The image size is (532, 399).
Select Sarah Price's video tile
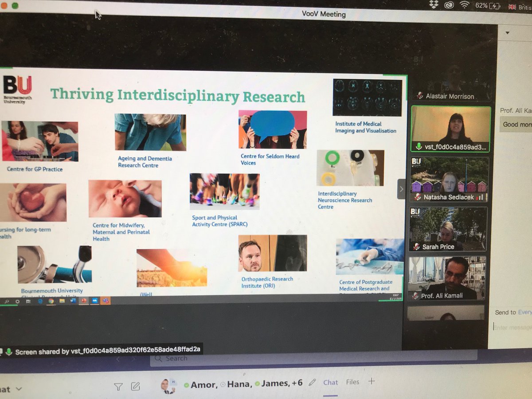pos(448,229)
